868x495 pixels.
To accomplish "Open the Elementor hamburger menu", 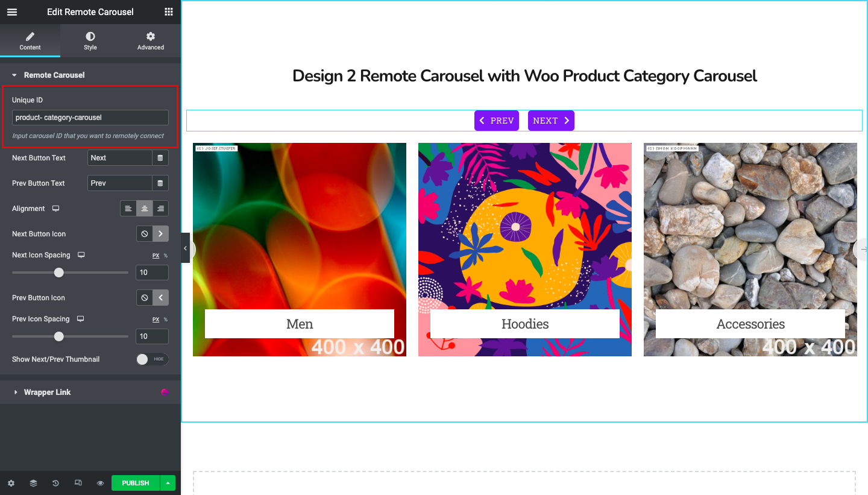I will (12, 12).
